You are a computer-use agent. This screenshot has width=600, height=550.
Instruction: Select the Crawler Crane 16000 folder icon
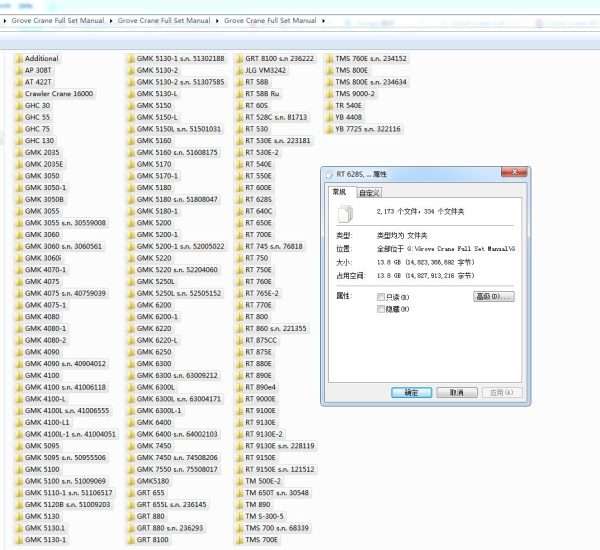19,94
